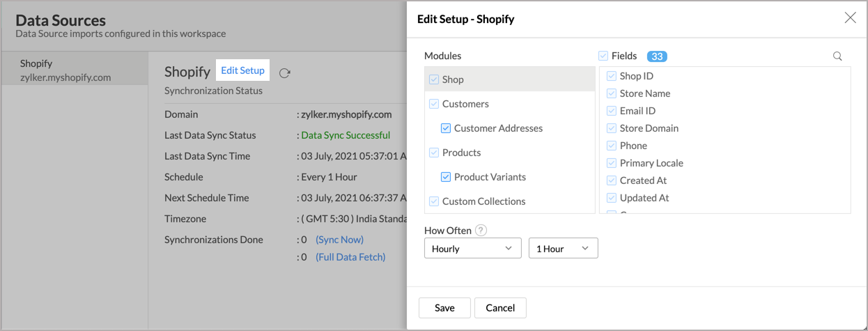Uncheck the Primary Locale field checkbox
The height and width of the screenshot is (331, 868).
coord(612,163)
